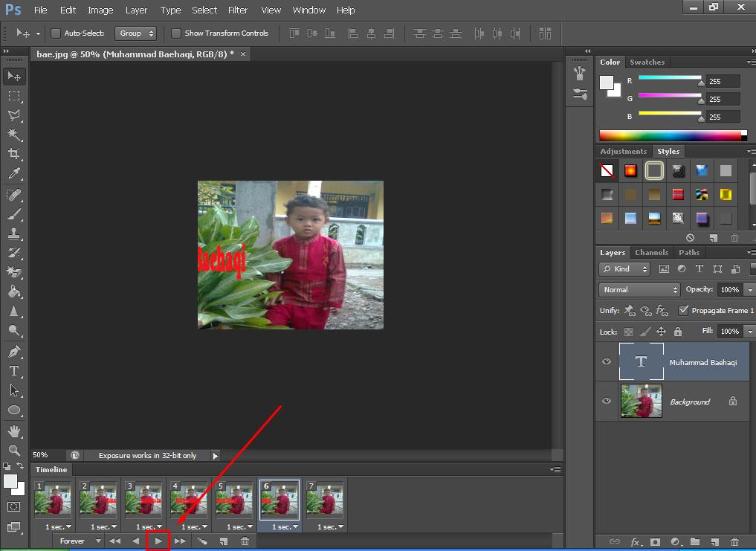Expand the Group auto-select dropdown
Image resolution: width=756 pixels, height=551 pixels.
click(x=137, y=33)
